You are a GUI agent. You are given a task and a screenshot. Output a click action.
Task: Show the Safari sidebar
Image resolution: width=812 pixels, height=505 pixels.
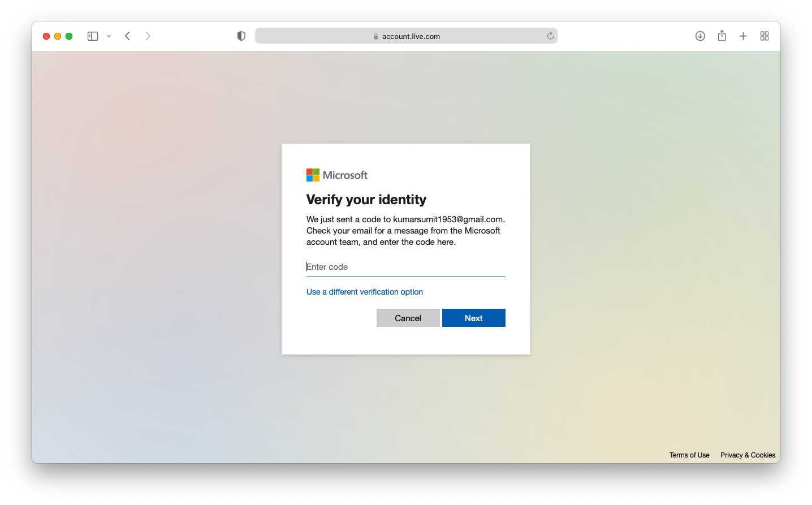(92, 36)
